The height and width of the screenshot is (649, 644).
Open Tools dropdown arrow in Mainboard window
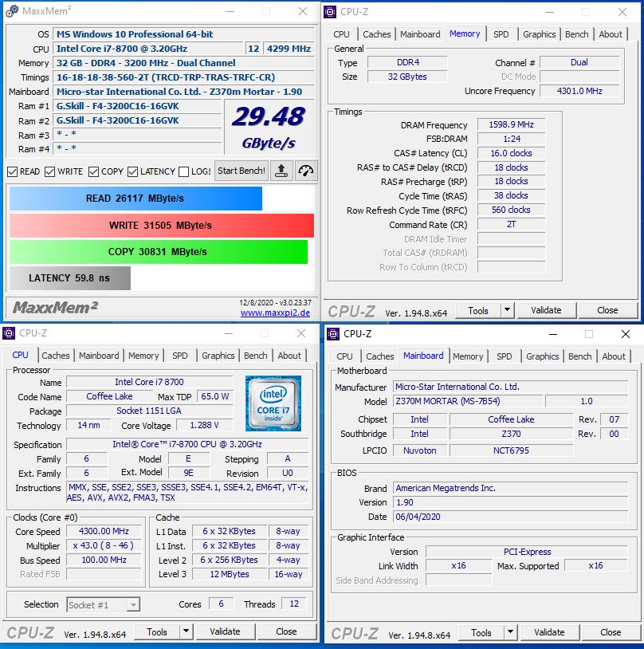click(510, 632)
